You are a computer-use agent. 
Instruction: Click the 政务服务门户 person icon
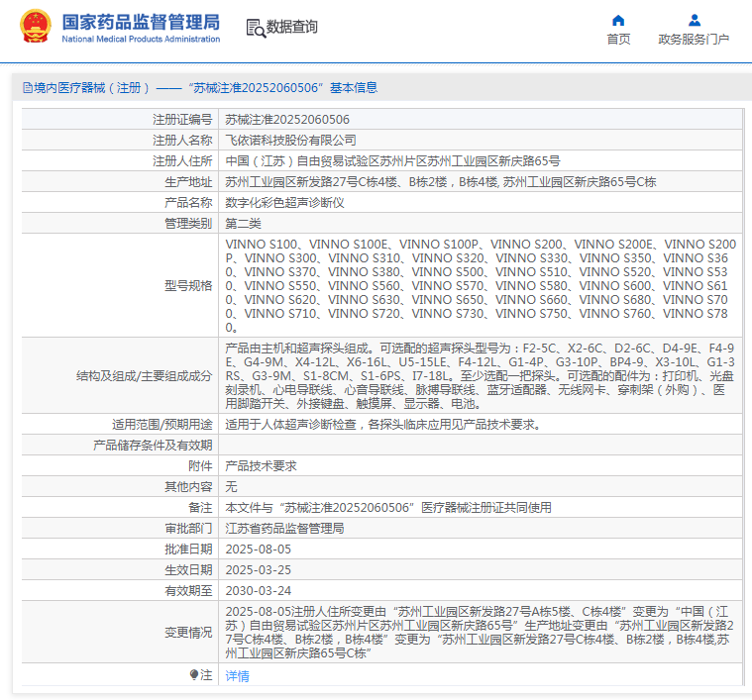[x=694, y=20]
